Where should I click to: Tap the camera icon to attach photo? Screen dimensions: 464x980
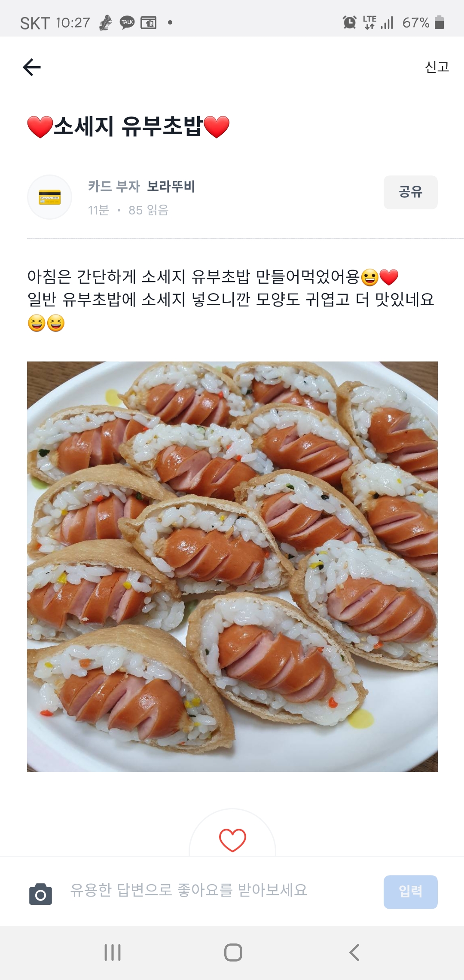40,894
